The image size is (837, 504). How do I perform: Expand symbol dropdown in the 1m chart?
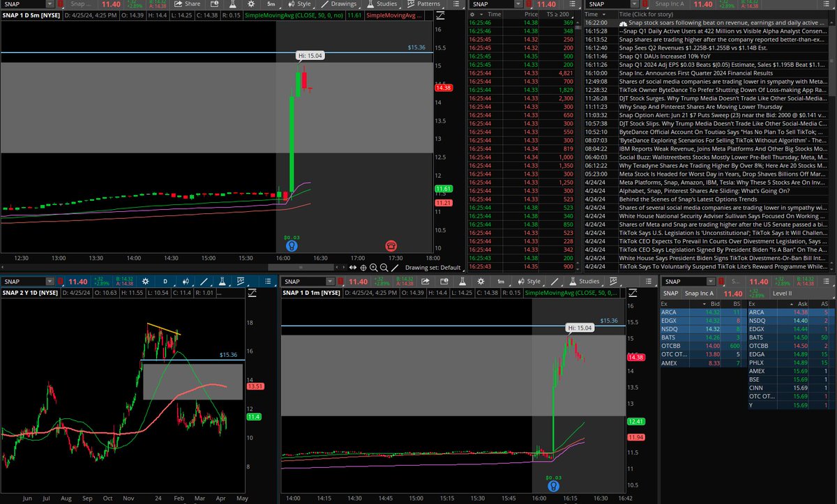331,281
